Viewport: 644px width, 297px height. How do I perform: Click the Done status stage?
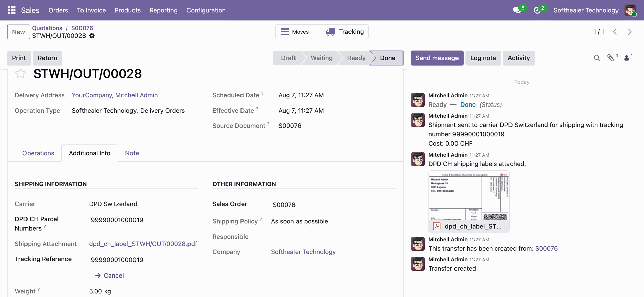point(387,58)
